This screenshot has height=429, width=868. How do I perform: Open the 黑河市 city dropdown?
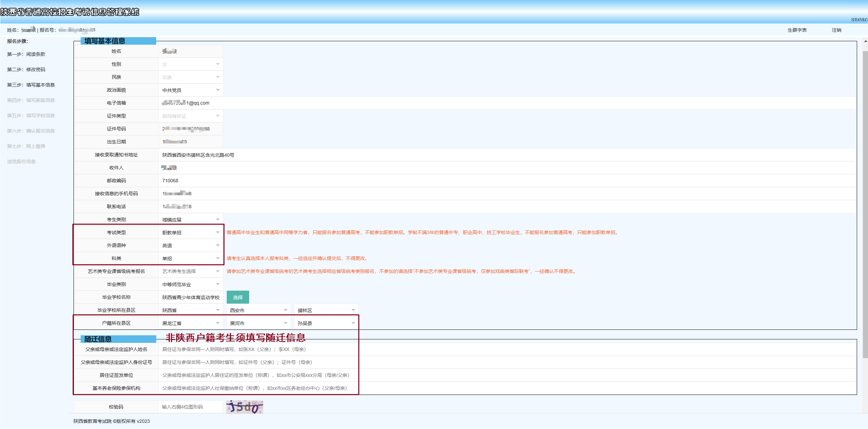(258, 323)
